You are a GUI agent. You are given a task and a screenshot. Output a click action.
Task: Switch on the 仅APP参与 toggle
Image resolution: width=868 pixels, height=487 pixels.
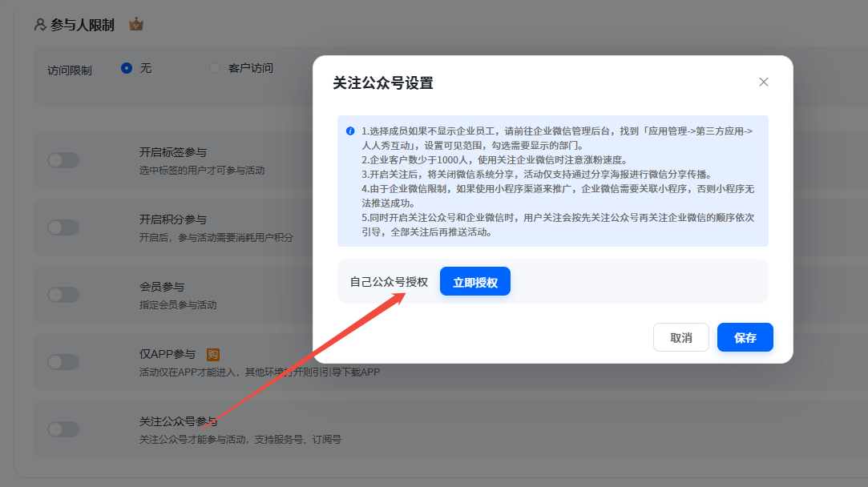(63, 362)
